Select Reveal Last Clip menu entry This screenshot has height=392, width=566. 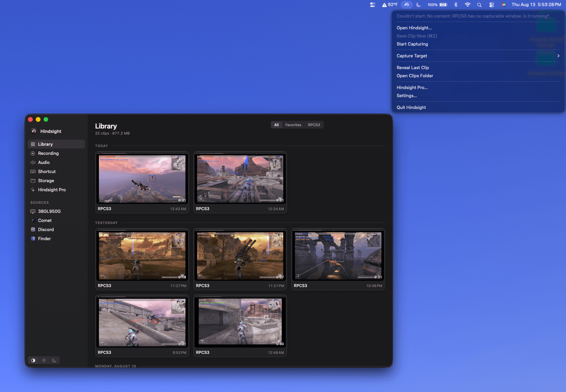478,68
